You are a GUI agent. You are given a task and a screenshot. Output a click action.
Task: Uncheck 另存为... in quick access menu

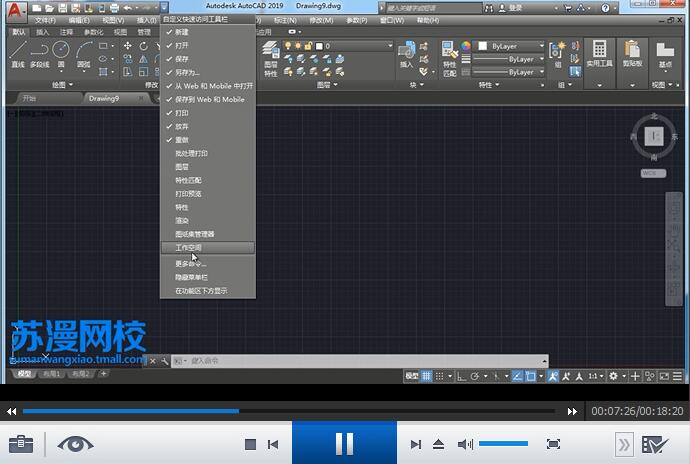(208, 72)
